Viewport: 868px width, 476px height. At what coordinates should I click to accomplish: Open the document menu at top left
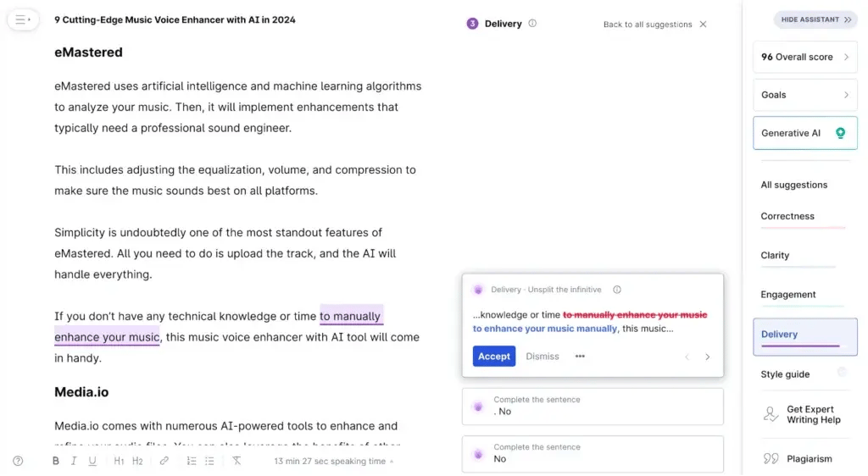click(23, 19)
